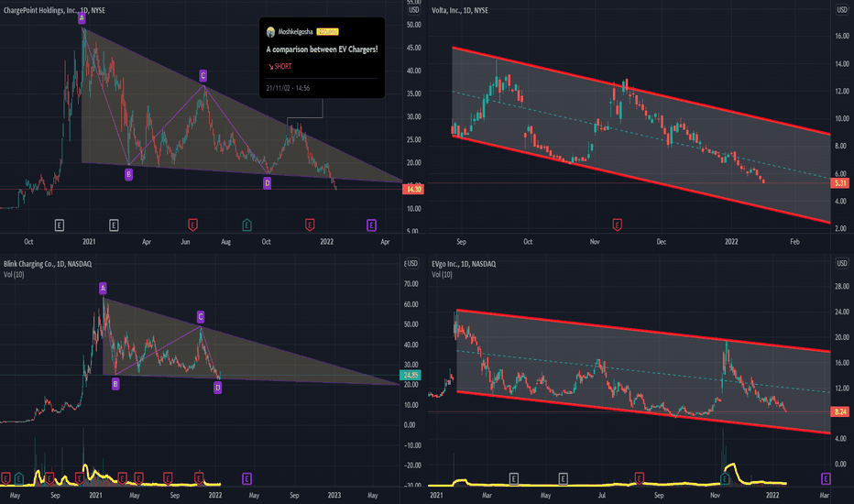The width and height of the screenshot is (854, 504).
Task: Click the Aug date label in ChargePoint chart
Action: click(225, 241)
